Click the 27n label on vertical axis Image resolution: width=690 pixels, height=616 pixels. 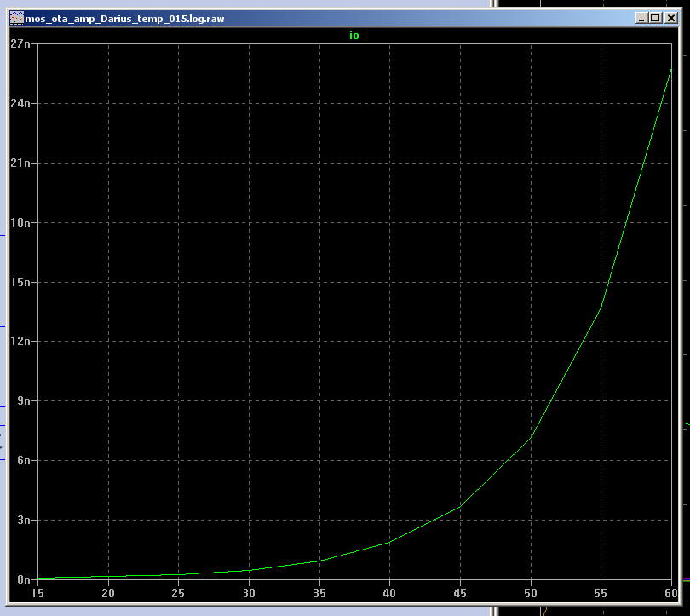pos(20,43)
